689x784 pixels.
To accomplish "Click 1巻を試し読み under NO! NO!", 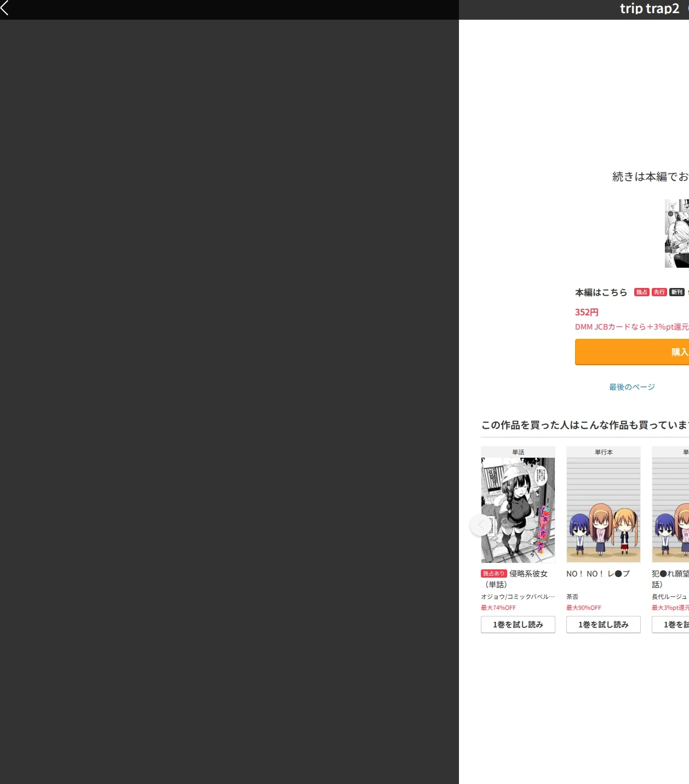I will pyautogui.click(x=604, y=625).
